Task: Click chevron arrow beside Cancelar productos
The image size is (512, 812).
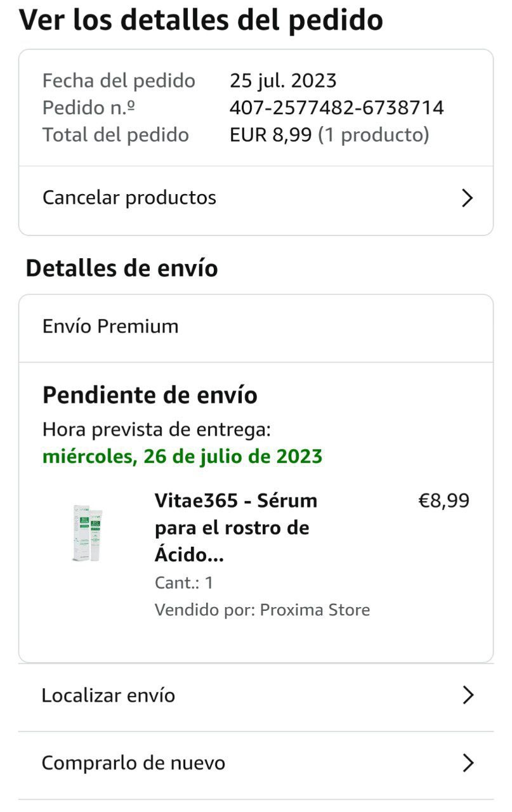Action: point(468,199)
